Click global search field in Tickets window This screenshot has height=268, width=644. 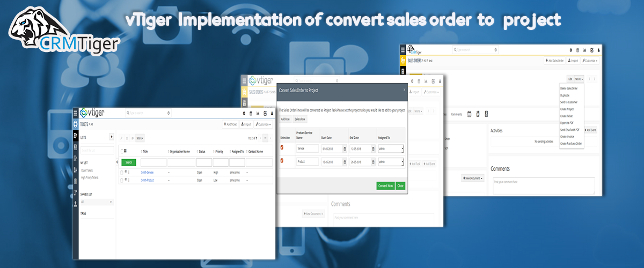148,113
